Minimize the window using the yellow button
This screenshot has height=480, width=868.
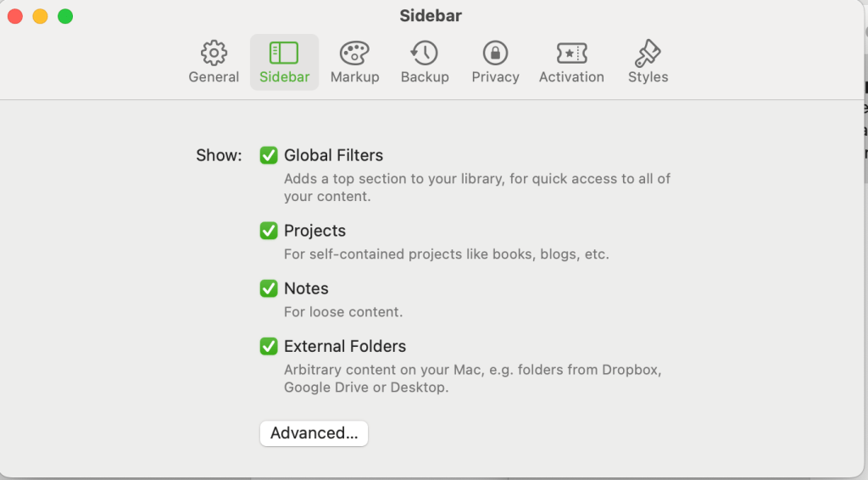pyautogui.click(x=40, y=16)
